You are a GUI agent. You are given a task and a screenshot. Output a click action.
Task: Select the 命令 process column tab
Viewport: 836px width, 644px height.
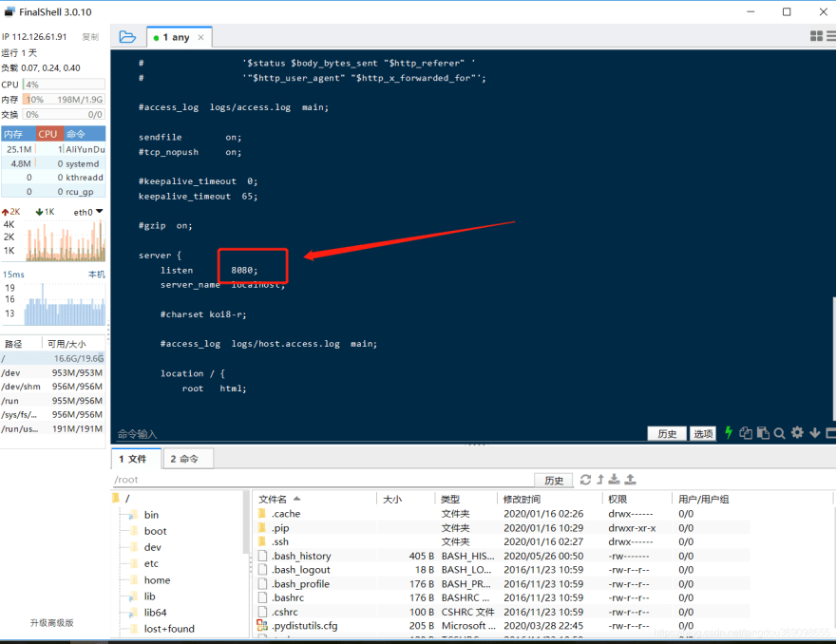click(x=85, y=134)
